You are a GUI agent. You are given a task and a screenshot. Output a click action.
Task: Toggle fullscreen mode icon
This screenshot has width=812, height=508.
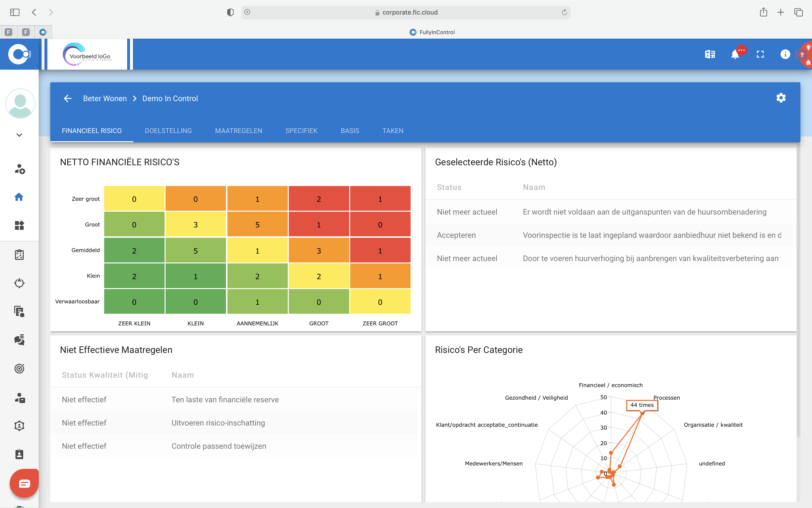760,54
